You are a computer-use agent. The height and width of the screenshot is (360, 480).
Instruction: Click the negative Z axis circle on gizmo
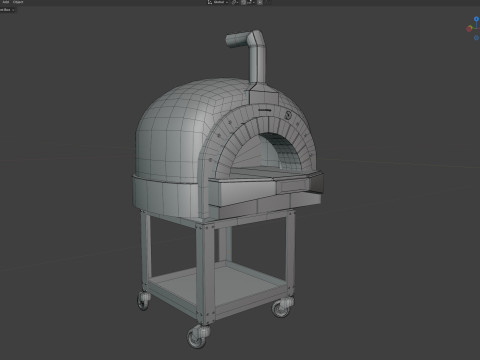[476, 38]
